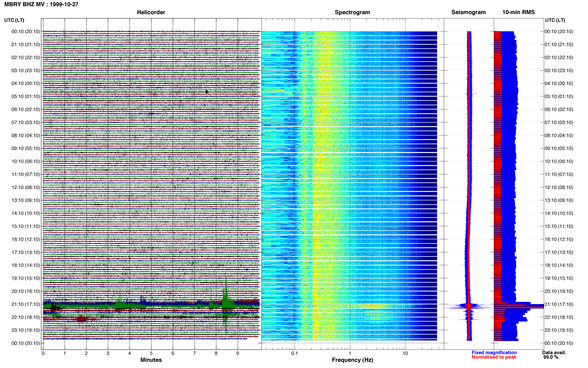Click left time label '14:10 (10:10)'
The image size is (588, 368).
click(26, 213)
